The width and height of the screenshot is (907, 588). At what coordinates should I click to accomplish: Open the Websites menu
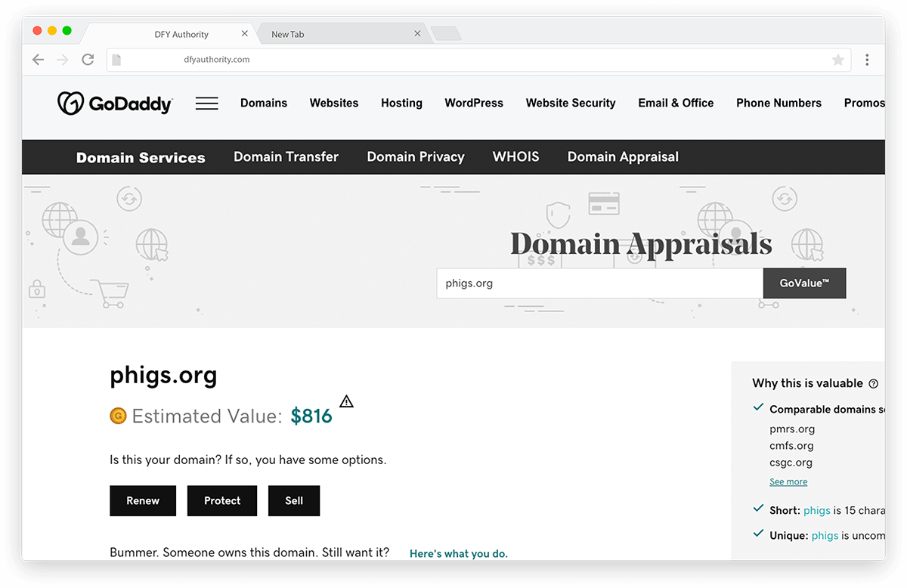click(334, 104)
